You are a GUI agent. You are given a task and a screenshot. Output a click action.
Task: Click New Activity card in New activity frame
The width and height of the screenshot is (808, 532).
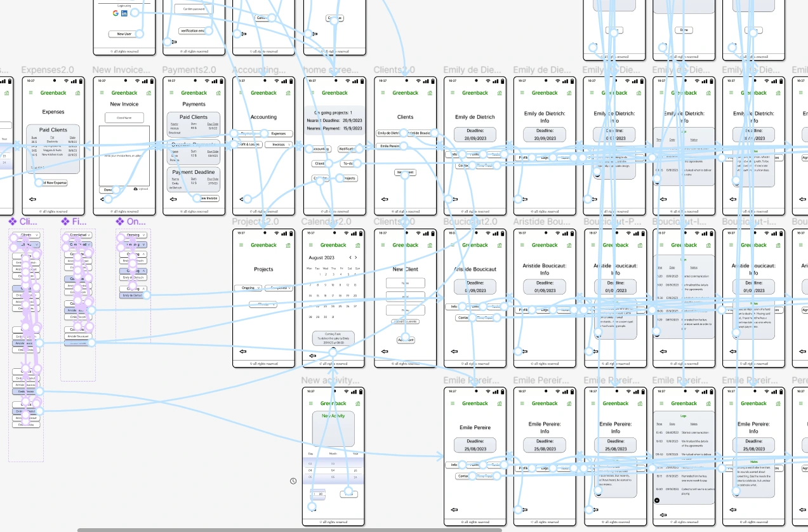pyautogui.click(x=334, y=429)
